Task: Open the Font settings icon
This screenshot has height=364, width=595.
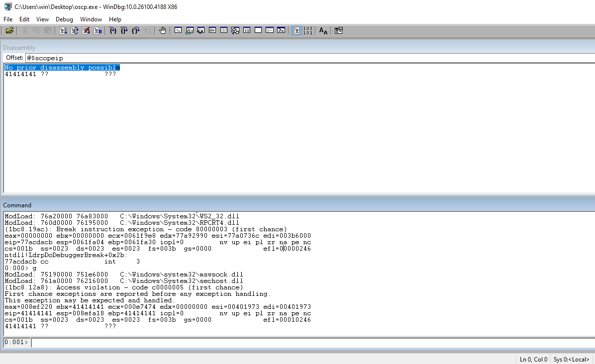Action: point(323,30)
